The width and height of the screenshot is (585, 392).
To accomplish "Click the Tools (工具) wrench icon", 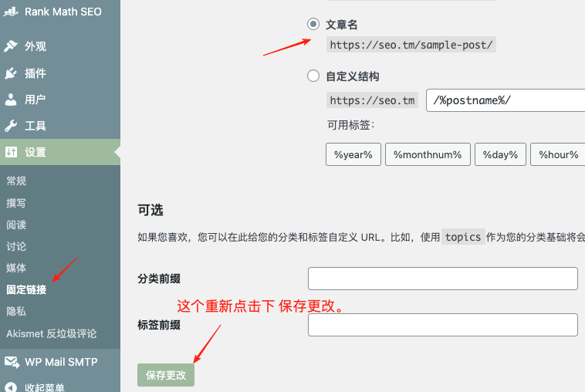I will pyautogui.click(x=11, y=126).
